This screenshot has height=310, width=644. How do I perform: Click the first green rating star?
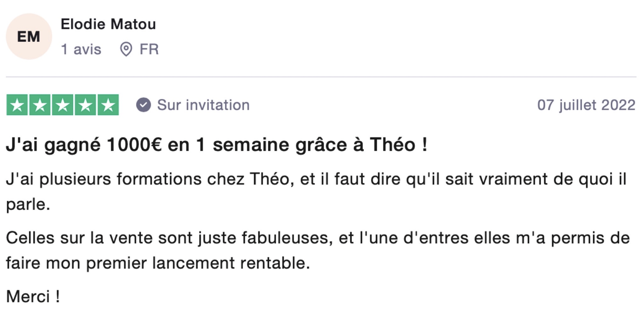click(17, 105)
